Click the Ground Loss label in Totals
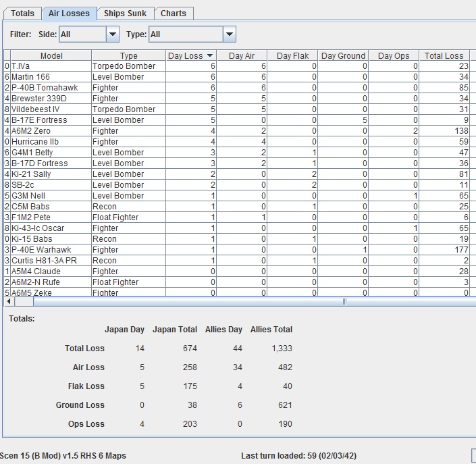This screenshot has width=476, height=464. [x=80, y=405]
